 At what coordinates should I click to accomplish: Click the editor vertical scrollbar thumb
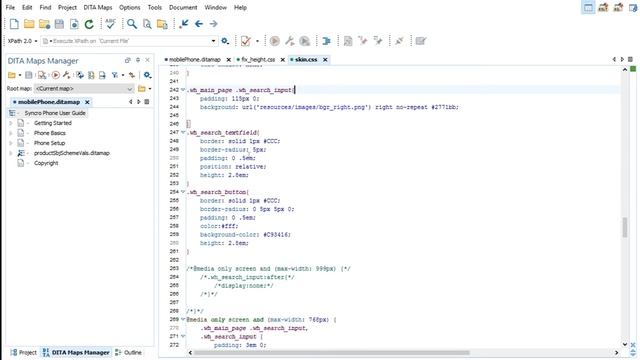pos(624,227)
